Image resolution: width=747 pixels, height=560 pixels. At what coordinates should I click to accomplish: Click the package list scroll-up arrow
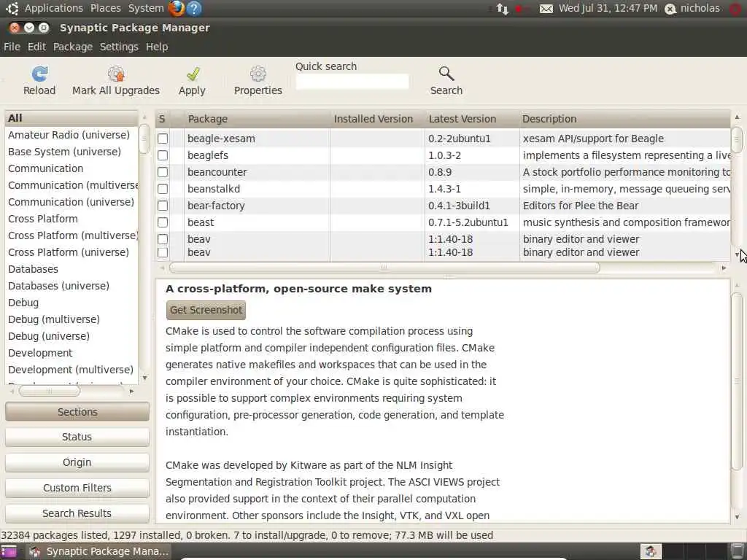pos(737,117)
